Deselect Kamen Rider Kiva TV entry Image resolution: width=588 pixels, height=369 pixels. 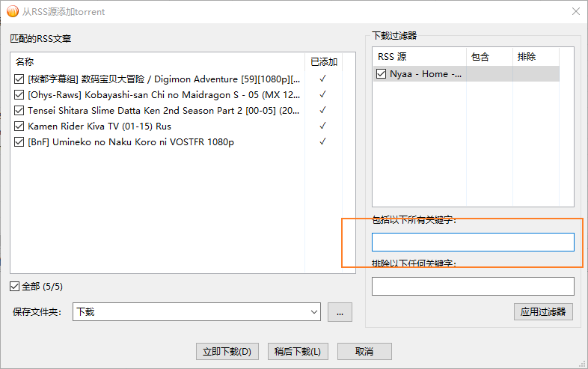[19, 126]
